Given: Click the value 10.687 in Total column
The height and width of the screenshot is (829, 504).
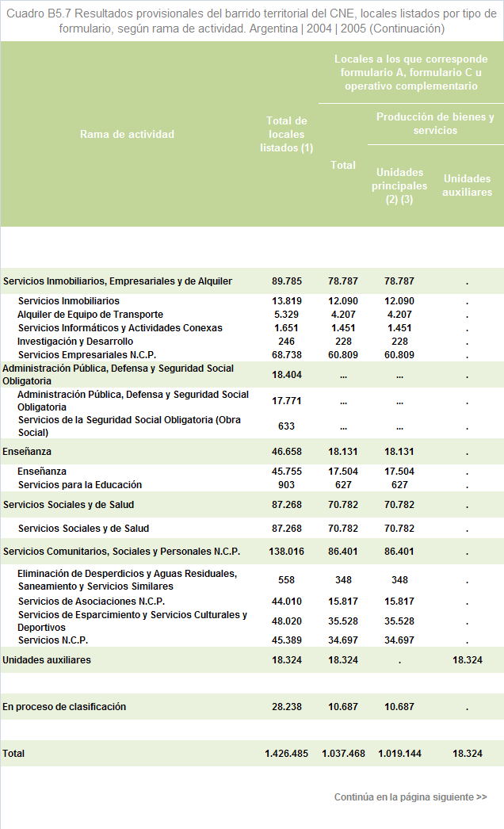Looking at the screenshot, I should click(x=343, y=707).
